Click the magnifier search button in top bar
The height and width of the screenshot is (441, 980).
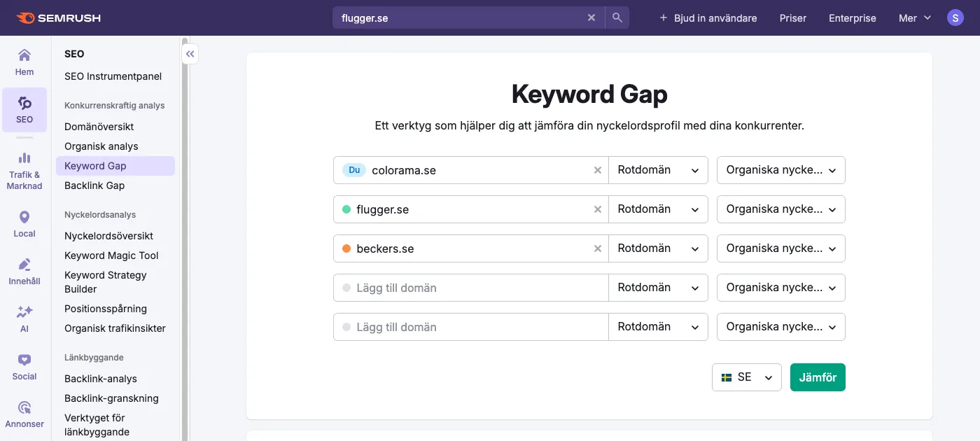point(617,17)
